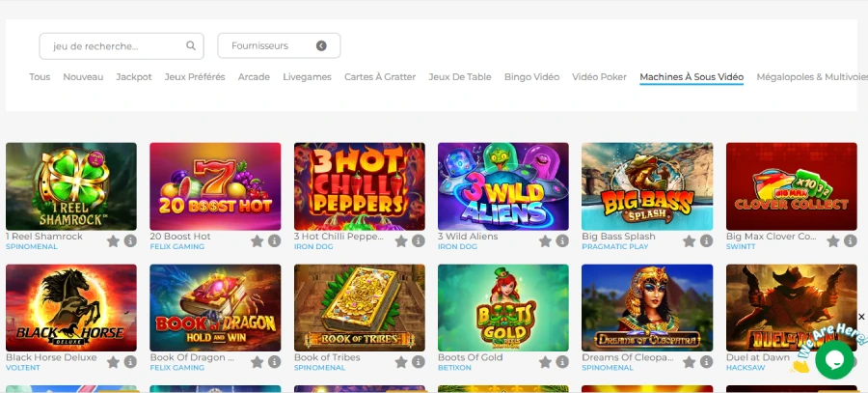Open 3 Wild Aliens game thumbnail
This screenshot has height=393, width=868.
[503, 186]
